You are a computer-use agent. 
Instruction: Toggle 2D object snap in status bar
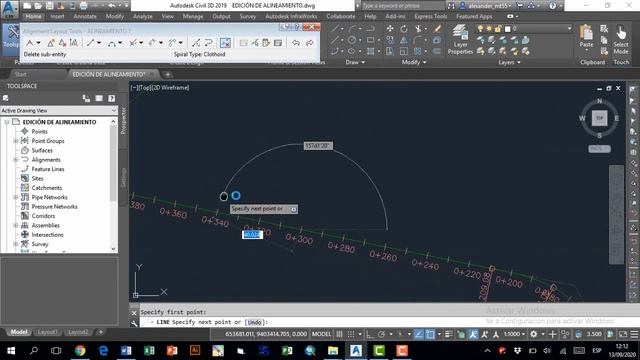[430, 334]
